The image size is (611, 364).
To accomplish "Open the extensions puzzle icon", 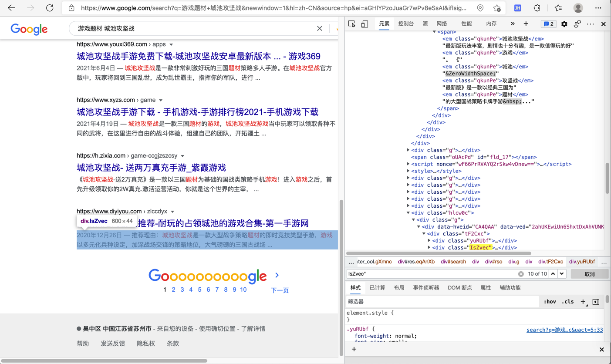I will [x=537, y=8].
